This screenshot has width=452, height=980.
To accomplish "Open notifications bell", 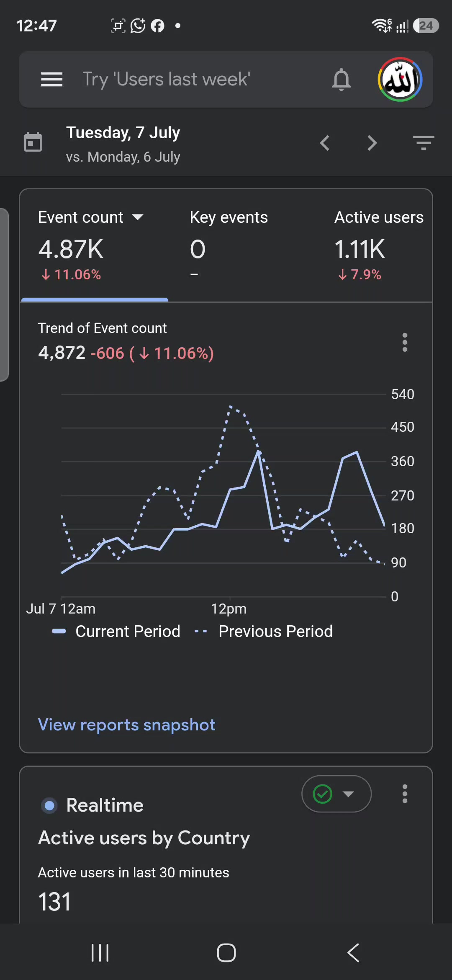I will tap(341, 79).
